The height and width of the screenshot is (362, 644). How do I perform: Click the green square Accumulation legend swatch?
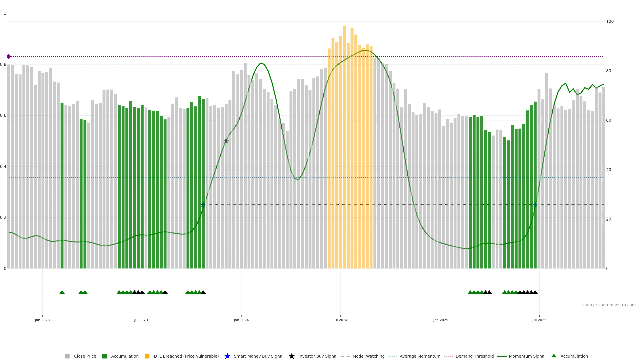104,356
